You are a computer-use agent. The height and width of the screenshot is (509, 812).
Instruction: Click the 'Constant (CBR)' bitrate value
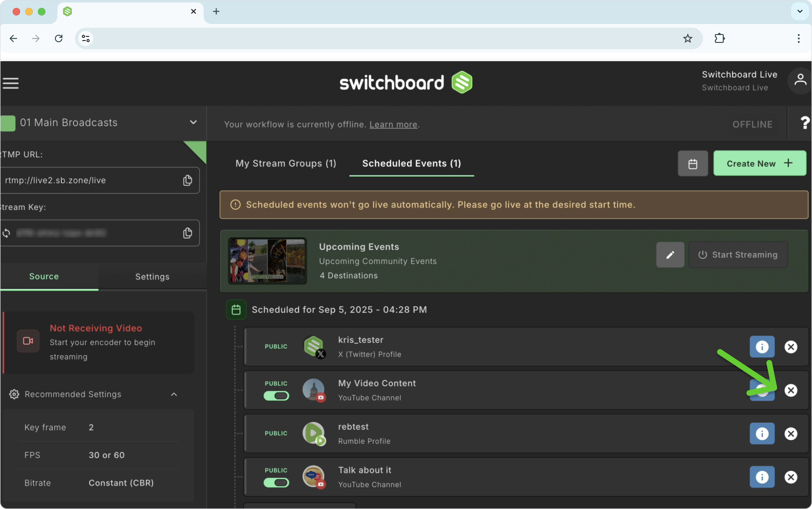pos(121,483)
